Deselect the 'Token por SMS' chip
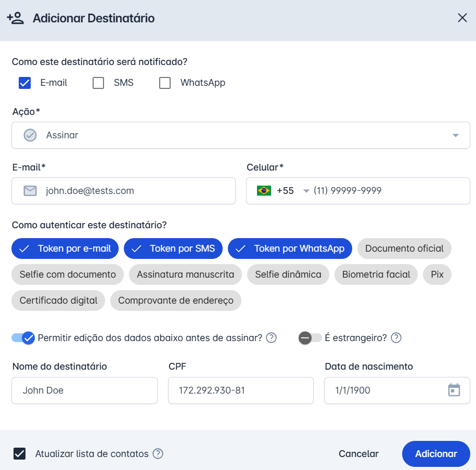 173,249
